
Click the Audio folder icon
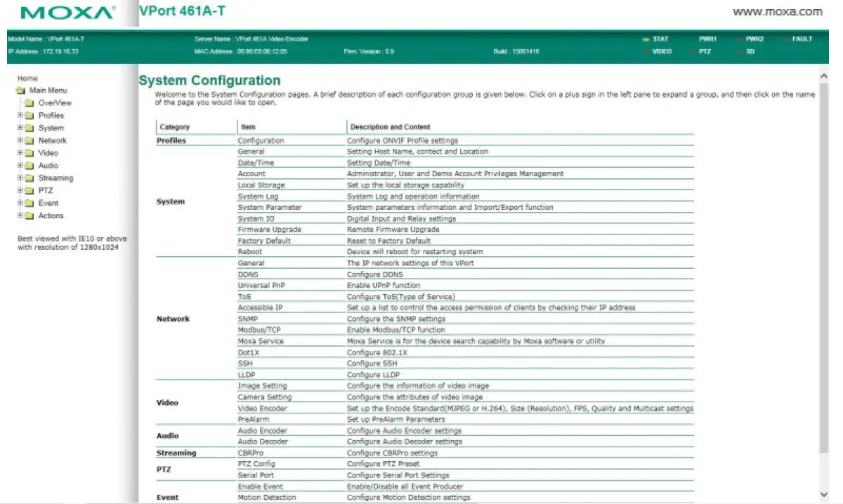[x=30, y=166]
